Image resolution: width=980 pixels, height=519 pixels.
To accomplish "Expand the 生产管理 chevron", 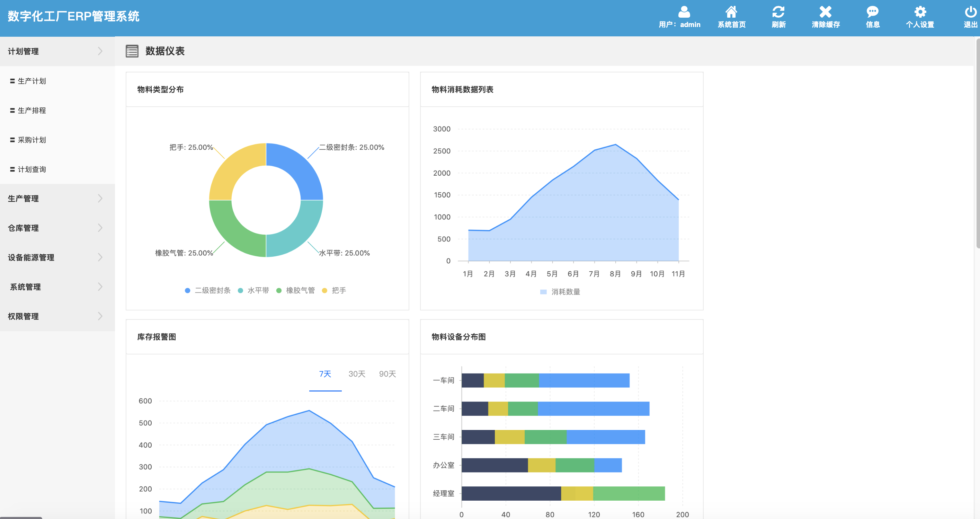I will point(100,198).
